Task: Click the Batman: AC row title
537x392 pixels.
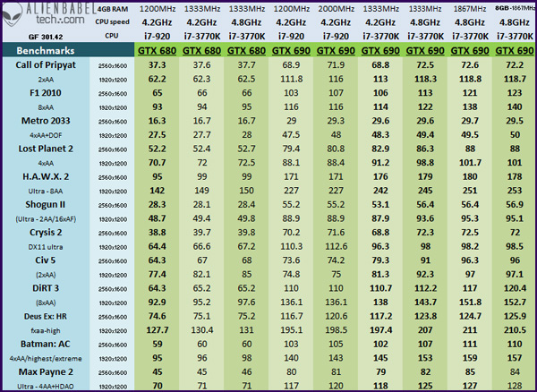Action: 46,344
